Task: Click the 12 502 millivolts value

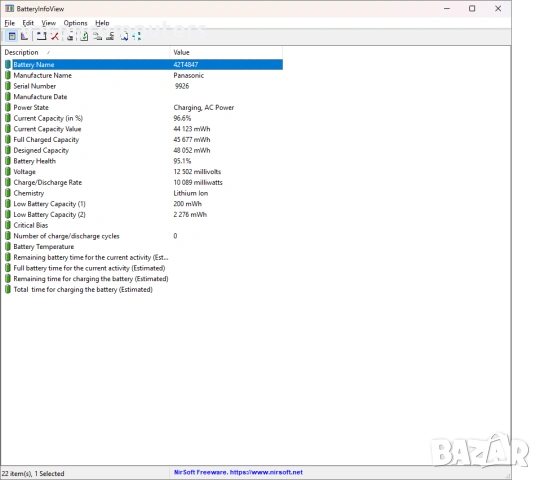Action: (197, 172)
